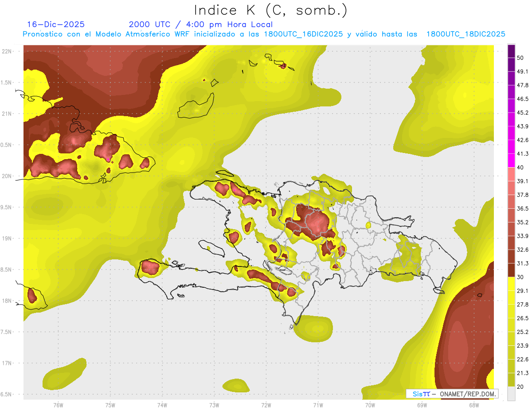Click the '23.9' color scale value
The height and width of the screenshot is (411, 532).
pyautogui.click(x=523, y=346)
